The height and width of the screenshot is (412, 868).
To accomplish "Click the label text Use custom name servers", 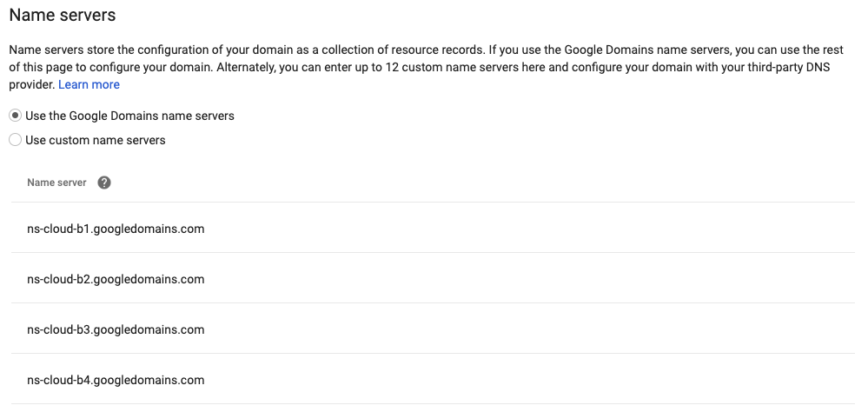I will [96, 140].
